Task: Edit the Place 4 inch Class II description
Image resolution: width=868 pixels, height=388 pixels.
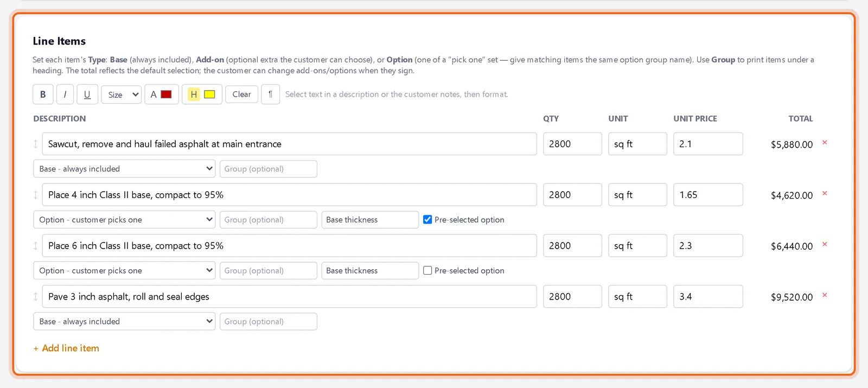Action: tap(289, 195)
